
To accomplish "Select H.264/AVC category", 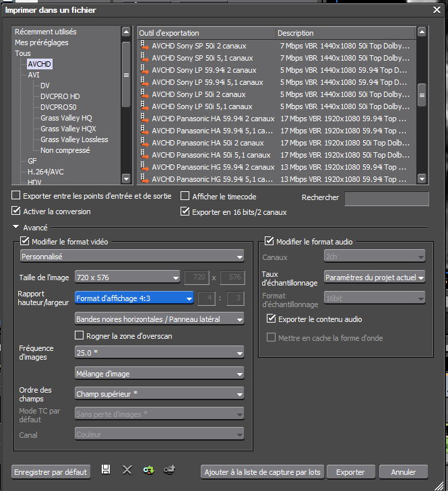I will click(46, 172).
